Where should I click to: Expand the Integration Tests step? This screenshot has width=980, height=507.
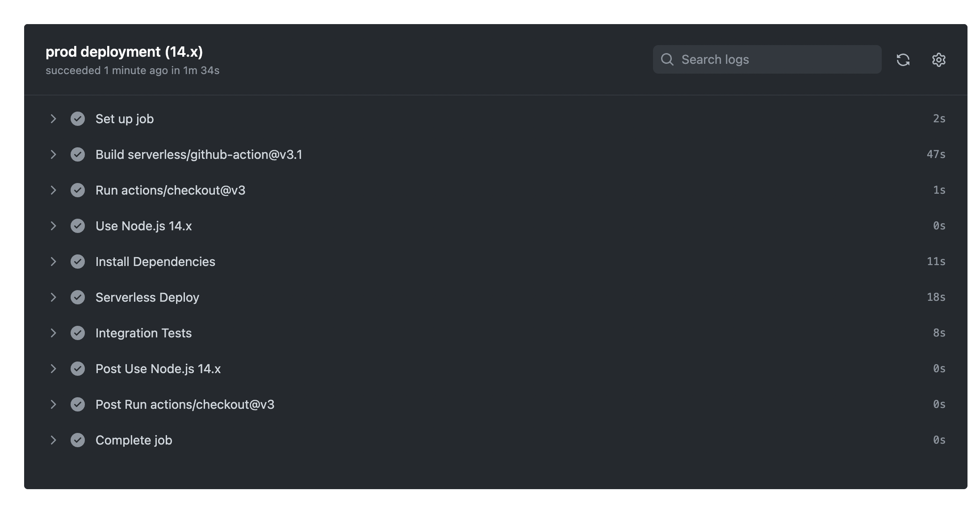tap(54, 333)
